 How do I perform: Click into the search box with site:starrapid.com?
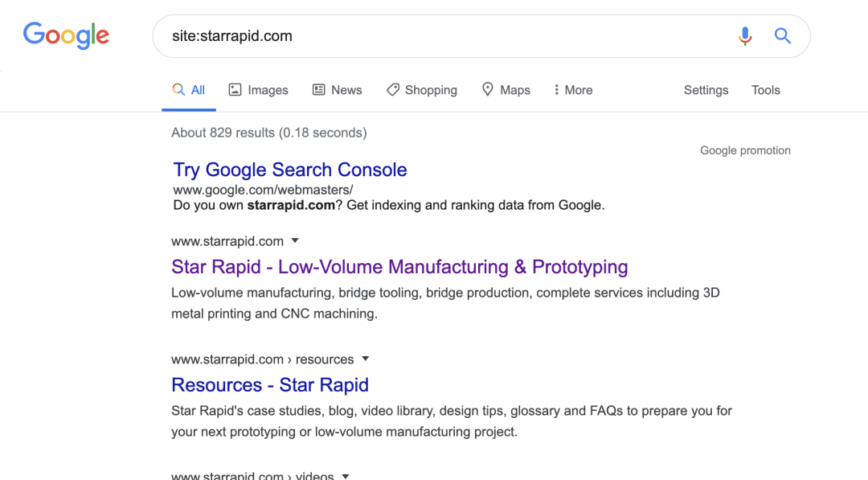point(442,36)
